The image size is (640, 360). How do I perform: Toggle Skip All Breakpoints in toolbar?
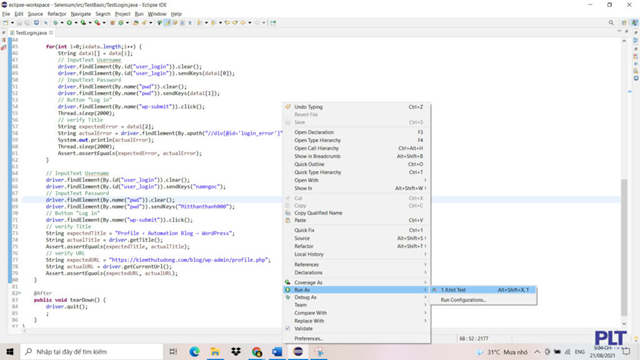tap(46, 23)
